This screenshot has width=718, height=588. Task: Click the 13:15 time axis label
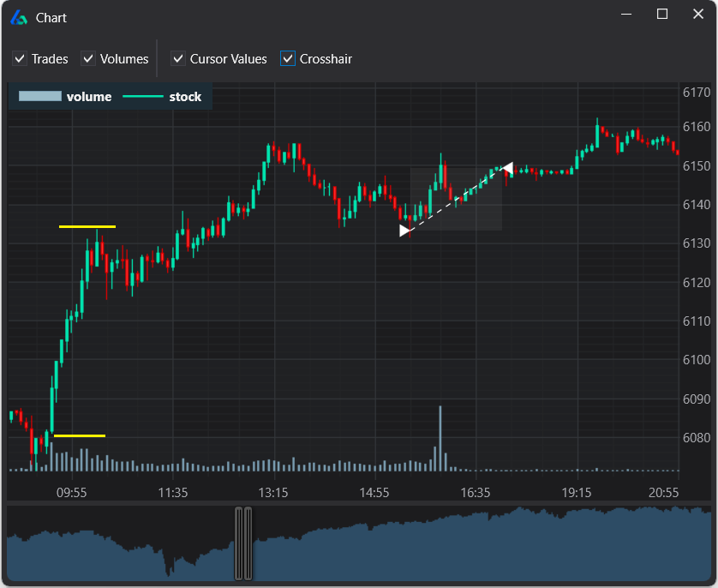click(272, 493)
